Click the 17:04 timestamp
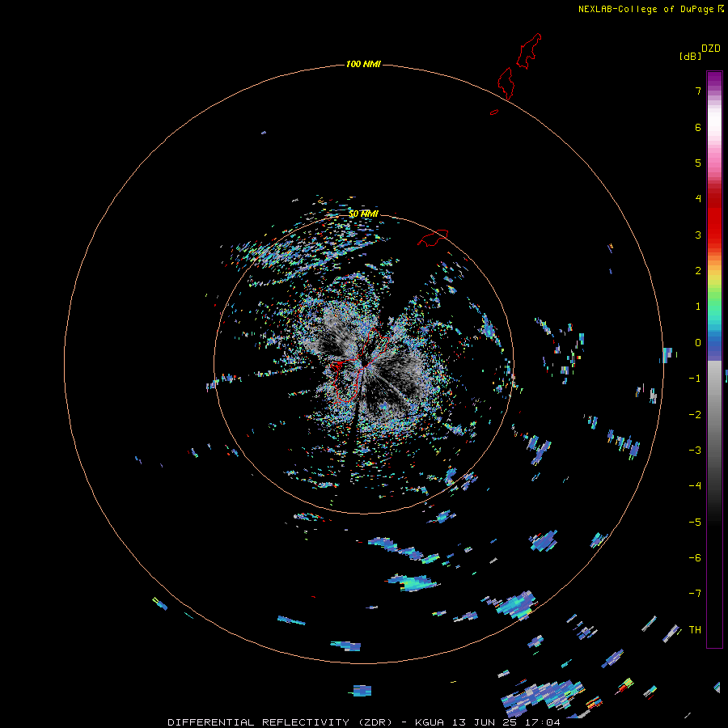This screenshot has width=728, height=728. coord(541,722)
